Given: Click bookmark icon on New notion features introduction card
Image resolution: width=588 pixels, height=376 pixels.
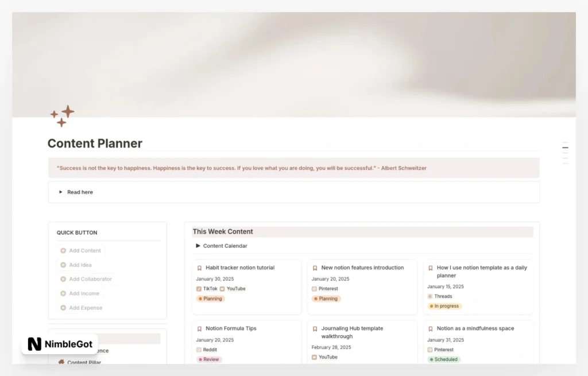Looking at the screenshot, I should 315,268.
